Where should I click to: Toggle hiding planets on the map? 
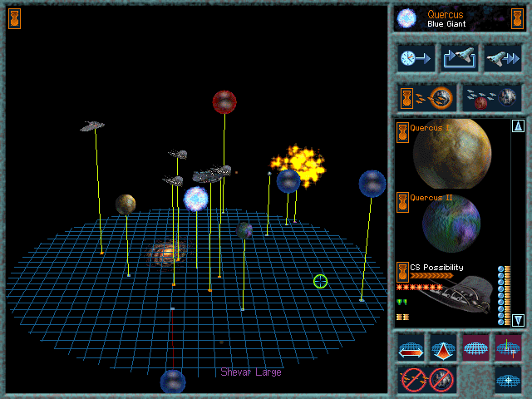(x=441, y=380)
